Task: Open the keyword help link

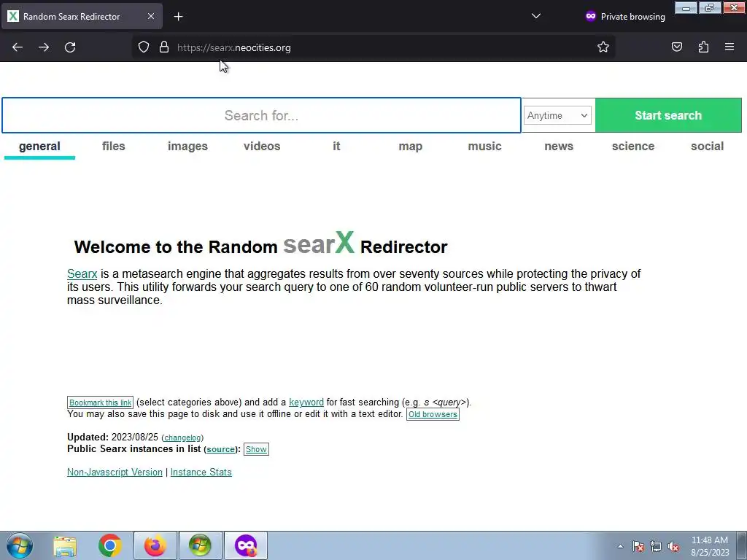Action: point(306,402)
